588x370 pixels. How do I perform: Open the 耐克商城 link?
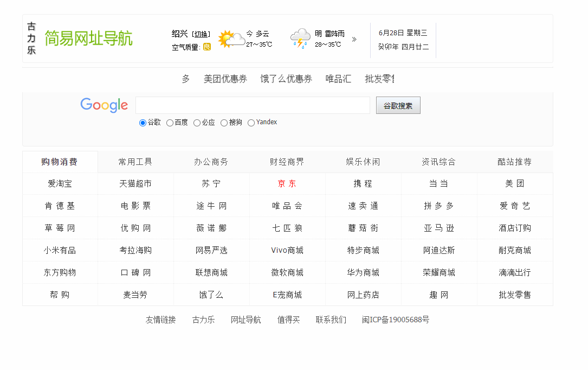[514, 250]
